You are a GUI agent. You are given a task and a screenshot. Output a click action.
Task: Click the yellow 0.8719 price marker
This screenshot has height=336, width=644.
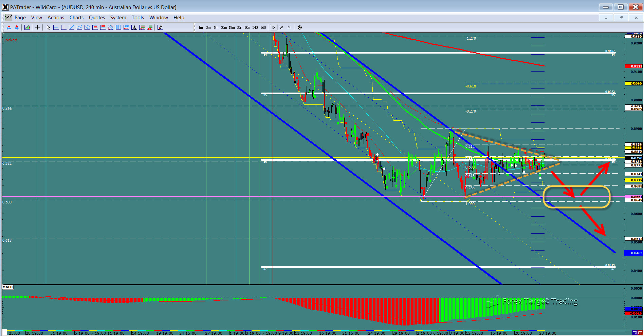click(x=634, y=180)
